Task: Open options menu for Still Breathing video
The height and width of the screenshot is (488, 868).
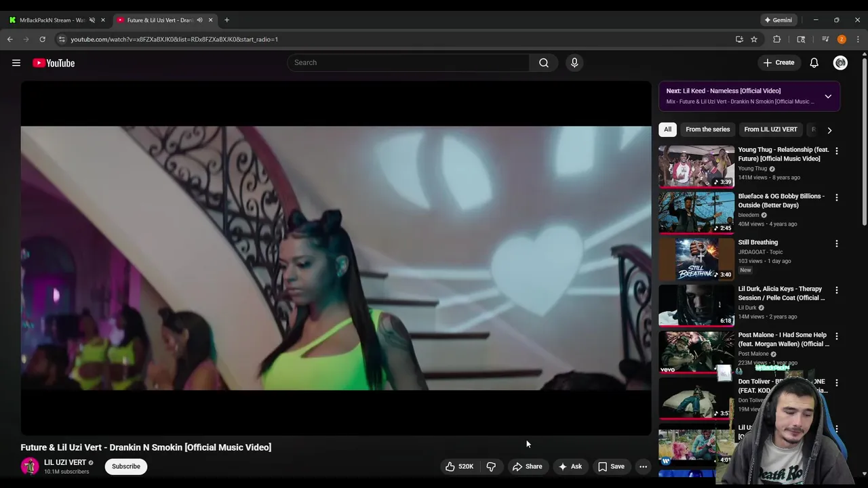Action: (836, 243)
